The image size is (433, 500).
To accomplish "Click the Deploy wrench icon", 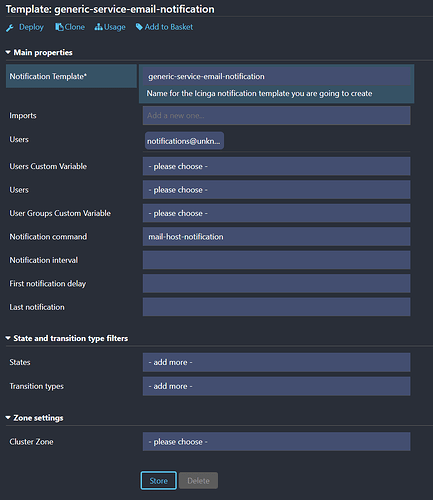I will (10, 28).
